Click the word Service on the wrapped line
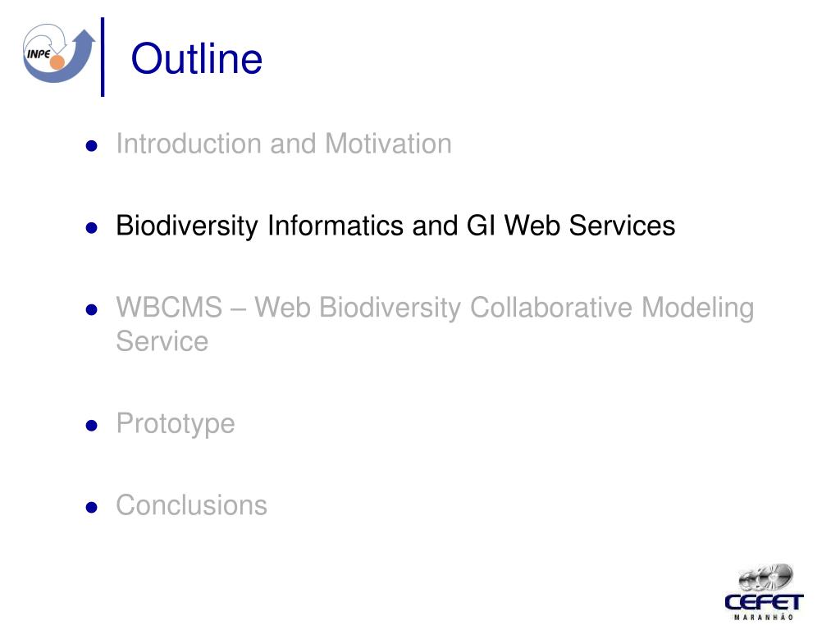Image resolution: width=840 pixels, height=630 pixels. click(x=162, y=340)
